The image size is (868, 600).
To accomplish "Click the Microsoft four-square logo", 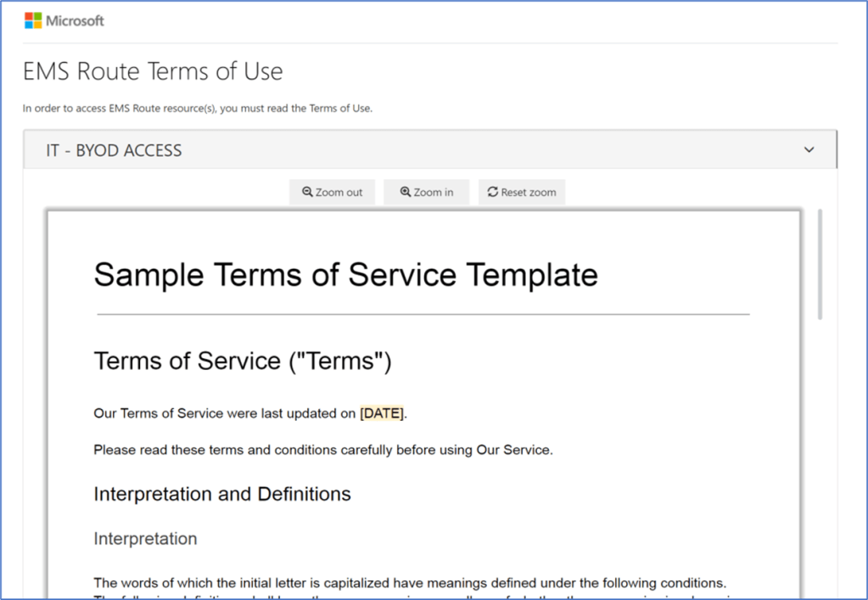I will tap(32, 20).
